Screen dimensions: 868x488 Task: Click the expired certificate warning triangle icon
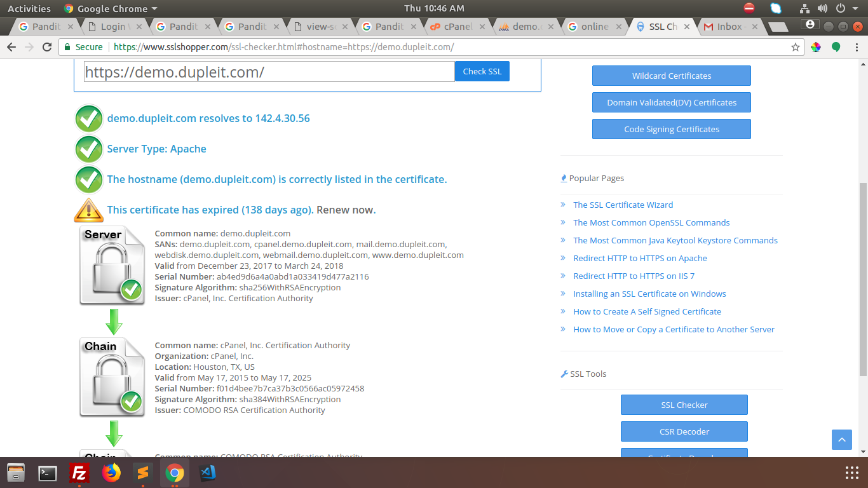[89, 210]
